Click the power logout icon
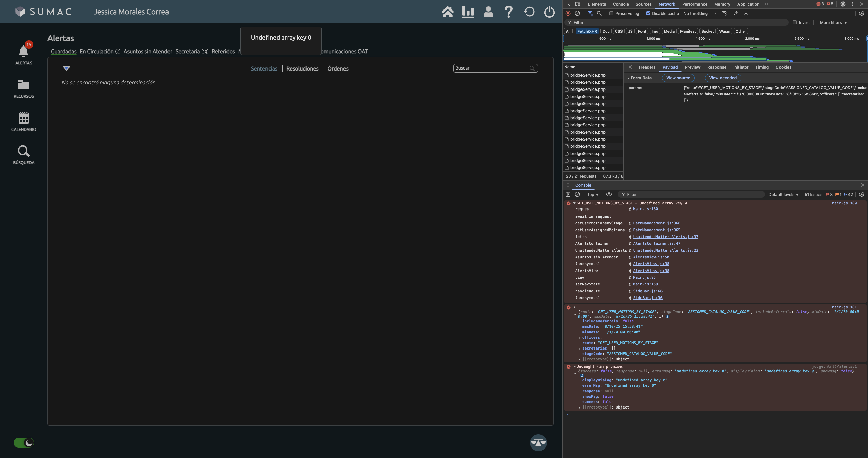This screenshot has height=458, width=868. [549, 12]
